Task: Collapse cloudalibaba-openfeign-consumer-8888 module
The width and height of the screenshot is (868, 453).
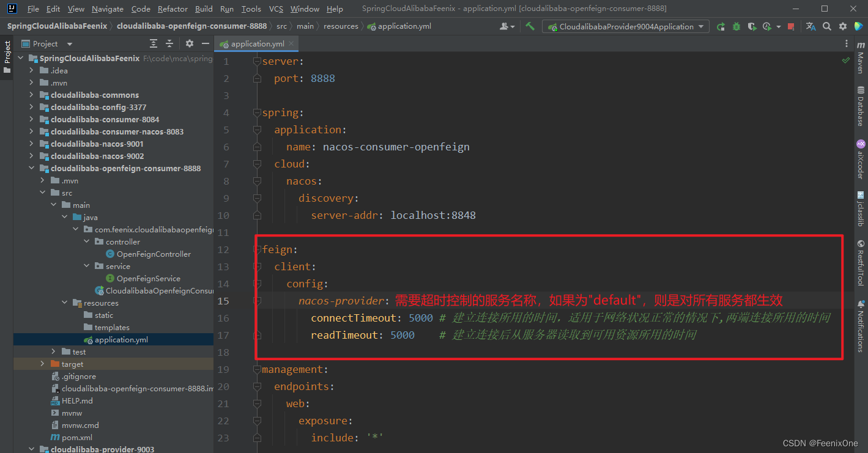Action: pyautogui.click(x=32, y=168)
